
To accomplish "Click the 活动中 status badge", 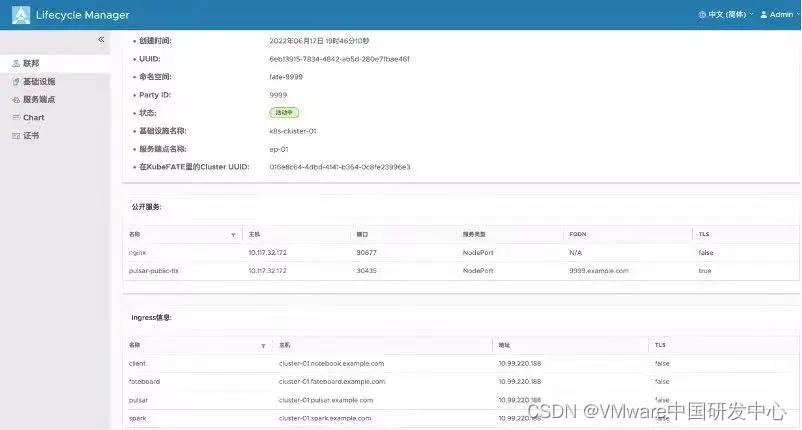I will pos(284,112).
